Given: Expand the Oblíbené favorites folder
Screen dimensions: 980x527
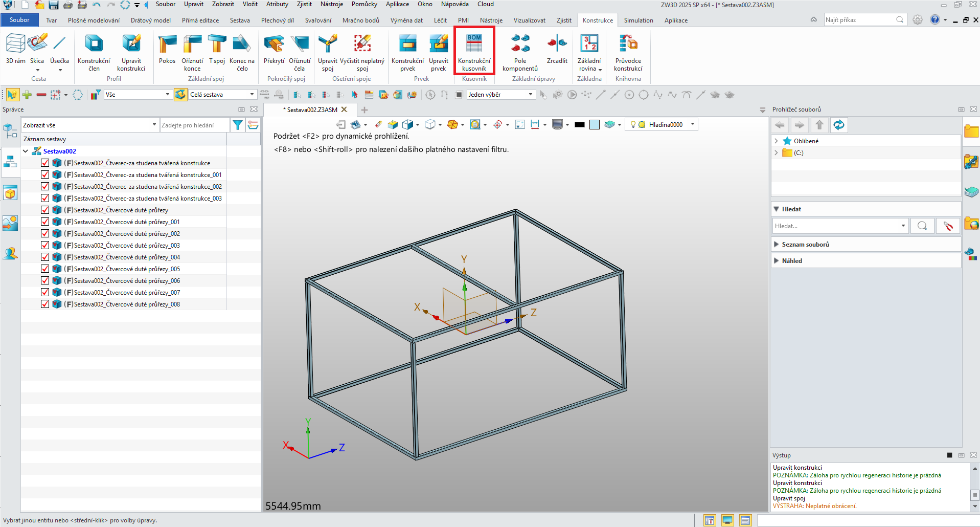Looking at the screenshot, I should point(777,141).
